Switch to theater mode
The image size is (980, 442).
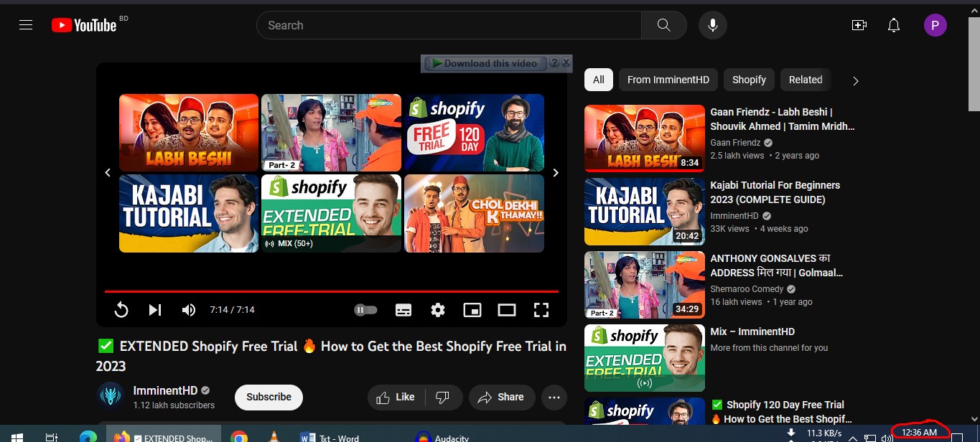[x=507, y=310]
